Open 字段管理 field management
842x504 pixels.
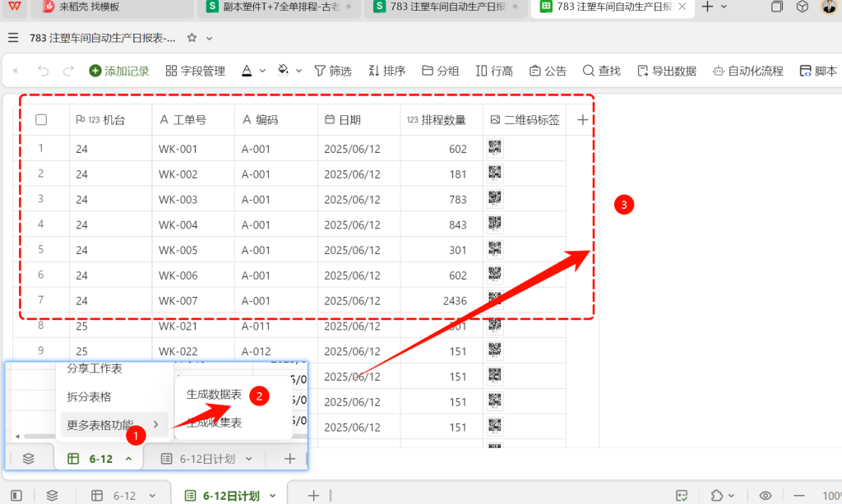(196, 71)
